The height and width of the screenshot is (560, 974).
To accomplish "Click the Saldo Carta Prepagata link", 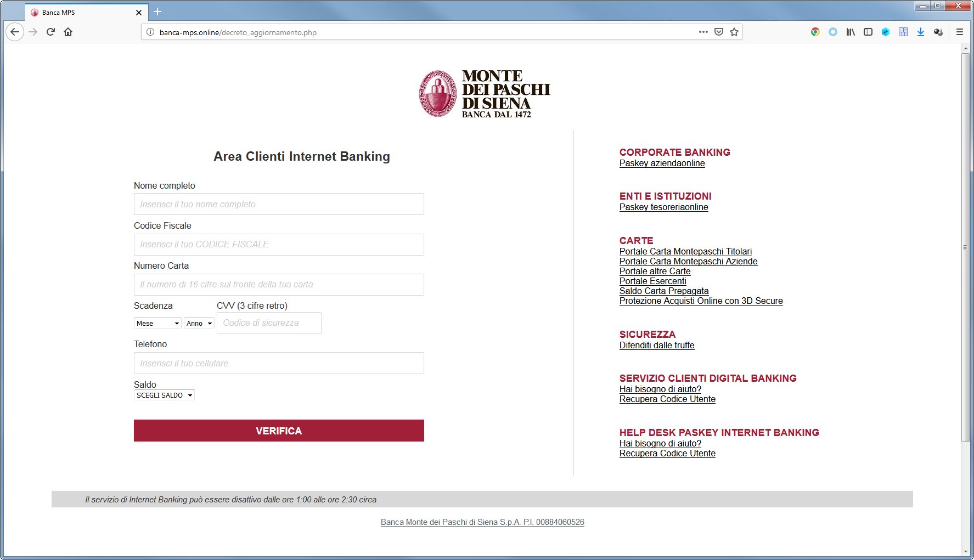I will click(x=664, y=291).
